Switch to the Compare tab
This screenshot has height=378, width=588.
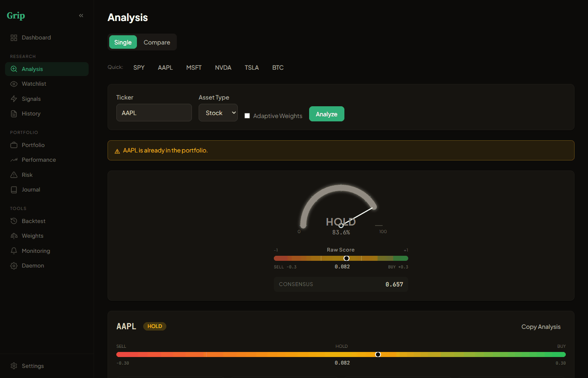click(x=157, y=42)
